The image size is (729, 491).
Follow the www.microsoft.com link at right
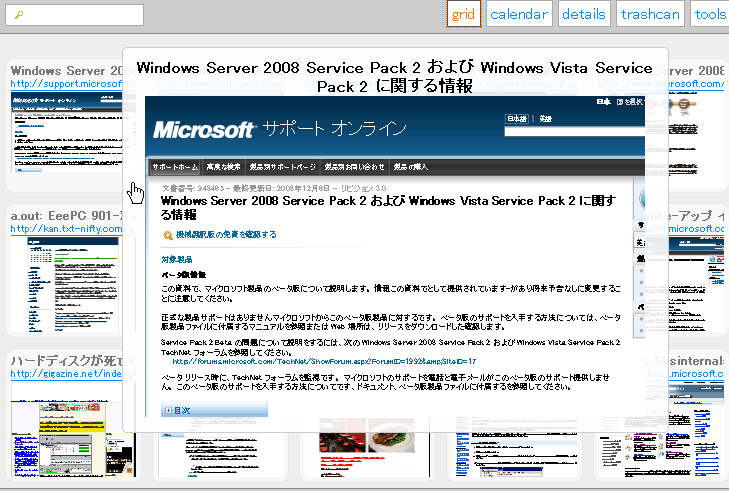pos(661,84)
